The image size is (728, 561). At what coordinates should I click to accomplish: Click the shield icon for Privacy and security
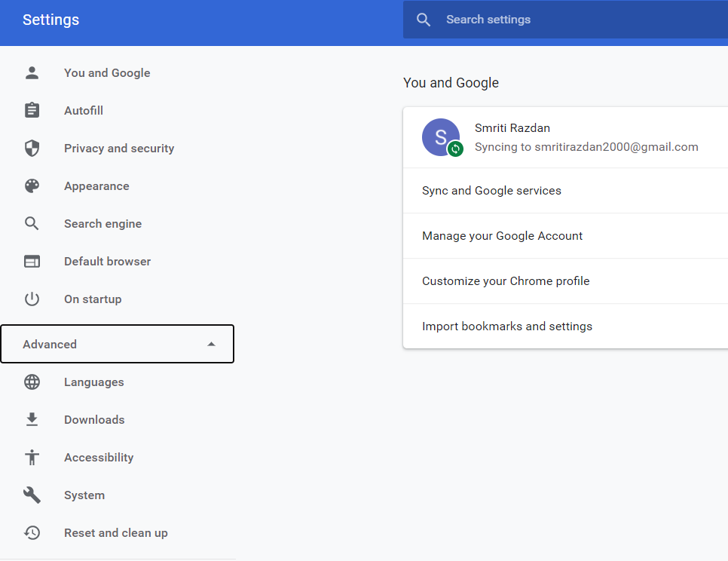pyautogui.click(x=32, y=148)
